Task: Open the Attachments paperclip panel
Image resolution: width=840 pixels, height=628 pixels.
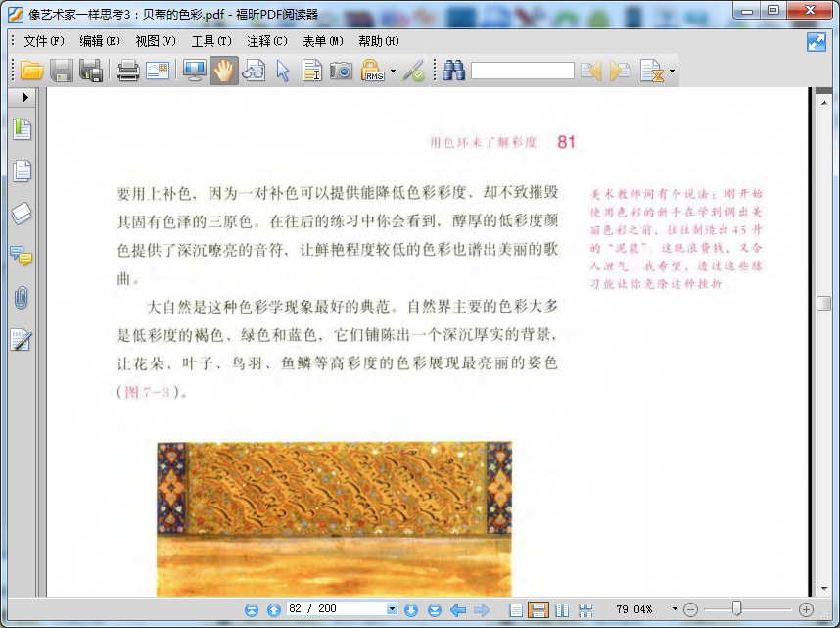Action: [22, 298]
